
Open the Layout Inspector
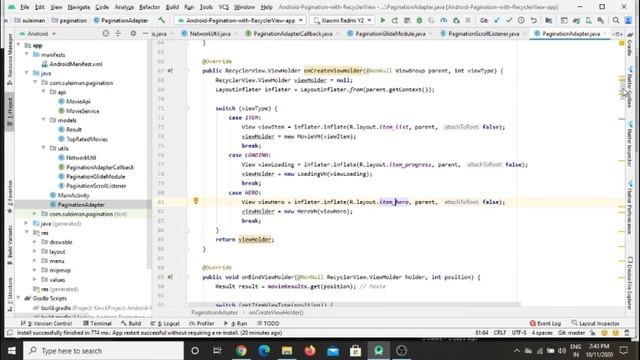(596, 323)
